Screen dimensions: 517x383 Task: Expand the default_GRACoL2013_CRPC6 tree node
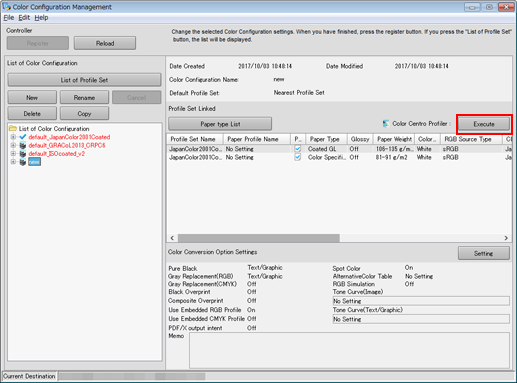pyautogui.click(x=13, y=145)
